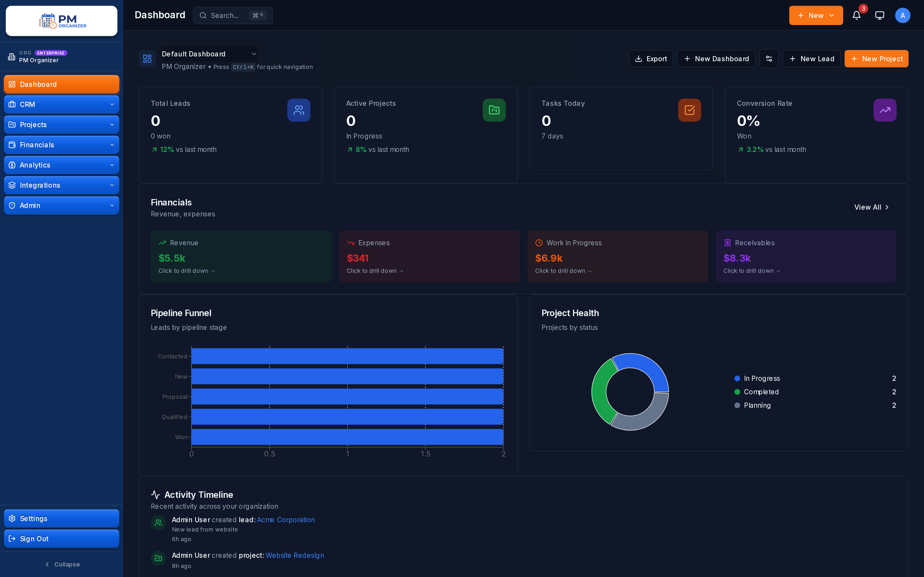Open the Acme Corporation lead link
Screen dimensions: 924x577
[x=286, y=520]
